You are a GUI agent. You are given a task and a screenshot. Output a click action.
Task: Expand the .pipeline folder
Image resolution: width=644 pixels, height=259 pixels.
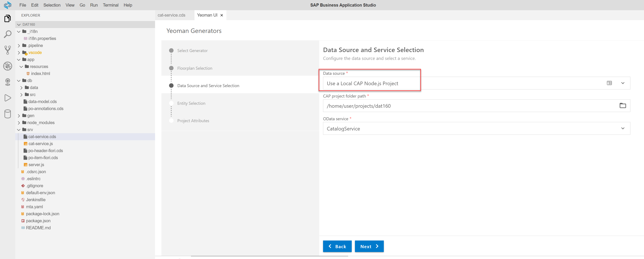(19, 45)
